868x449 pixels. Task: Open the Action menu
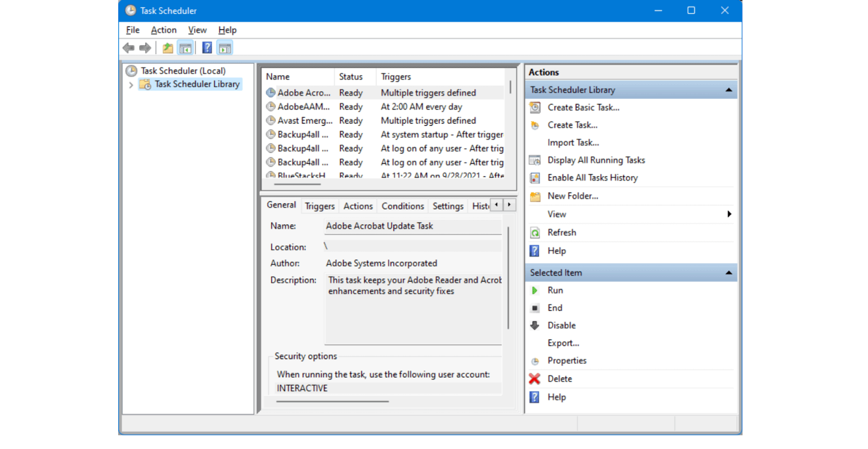163,30
